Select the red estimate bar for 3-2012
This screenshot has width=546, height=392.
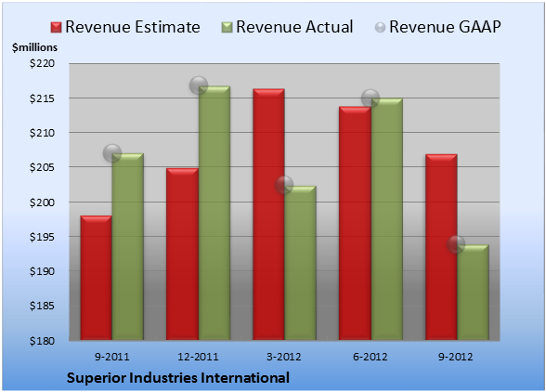pyautogui.click(x=268, y=215)
